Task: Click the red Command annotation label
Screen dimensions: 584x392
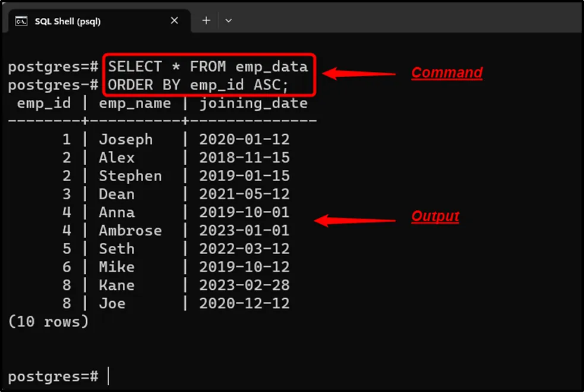Action: coord(447,73)
